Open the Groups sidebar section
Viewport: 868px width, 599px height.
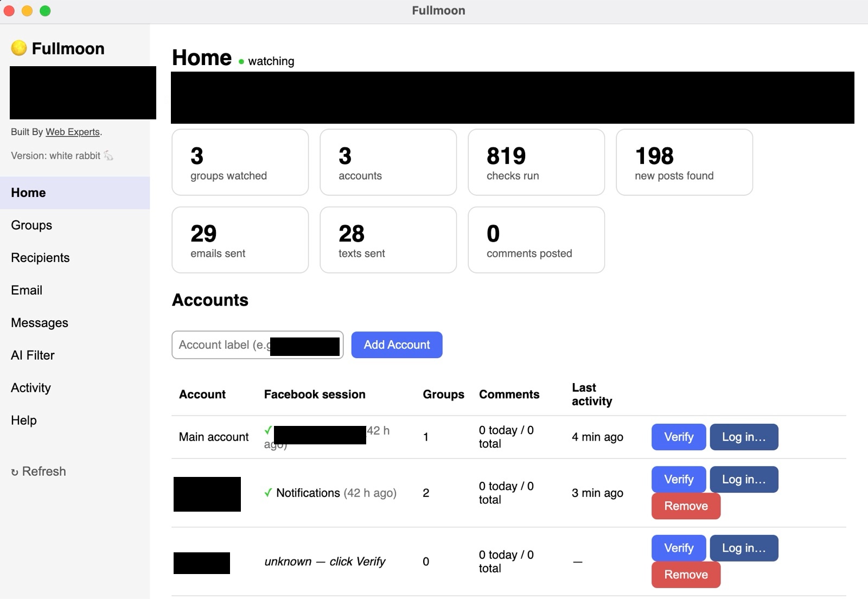(75, 225)
